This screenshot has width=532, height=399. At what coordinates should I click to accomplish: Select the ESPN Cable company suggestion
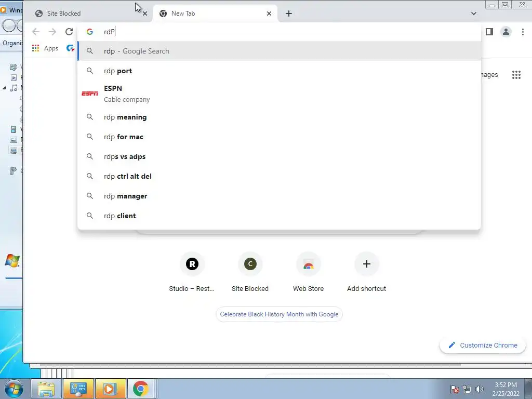279,94
